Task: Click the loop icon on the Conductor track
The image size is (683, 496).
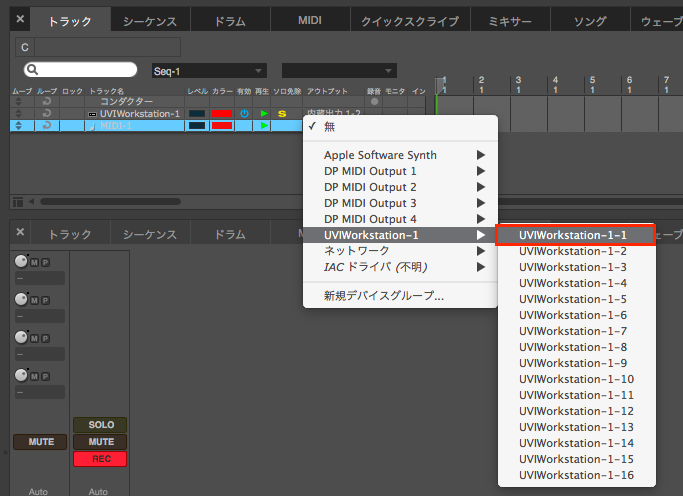Action: 47,101
